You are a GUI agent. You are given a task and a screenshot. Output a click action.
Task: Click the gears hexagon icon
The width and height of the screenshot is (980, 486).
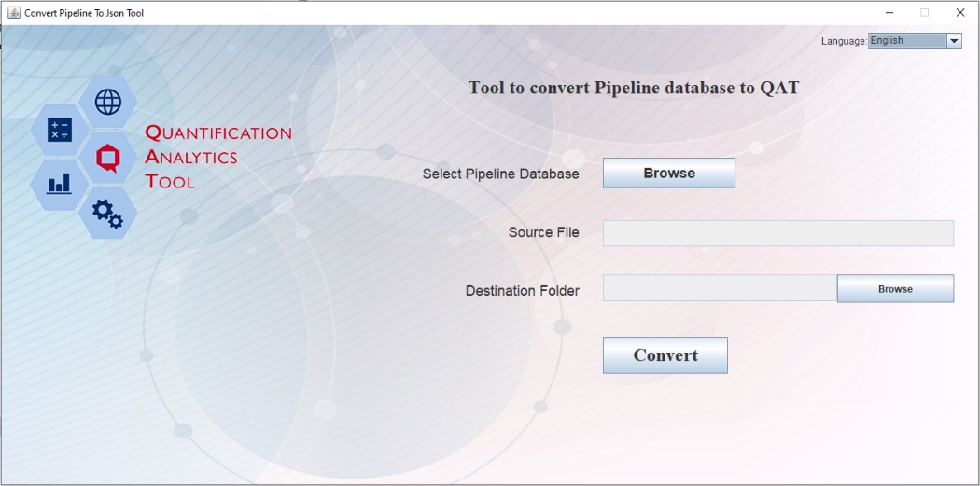[x=108, y=213]
